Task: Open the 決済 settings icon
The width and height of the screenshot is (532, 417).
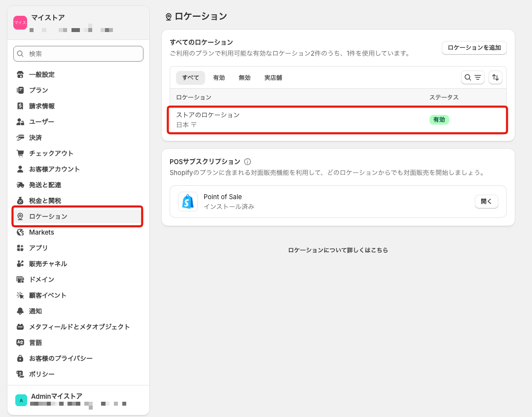Action: pos(20,137)
